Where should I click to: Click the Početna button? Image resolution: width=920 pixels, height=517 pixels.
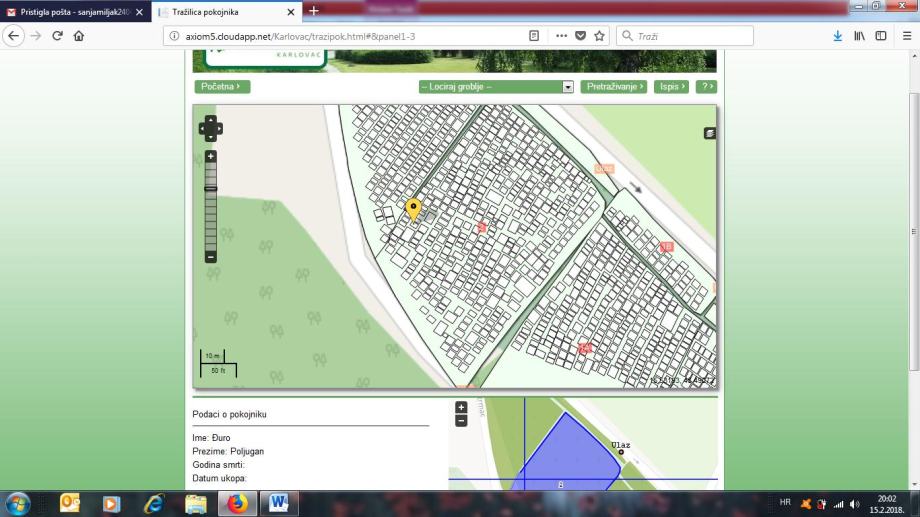222,86
